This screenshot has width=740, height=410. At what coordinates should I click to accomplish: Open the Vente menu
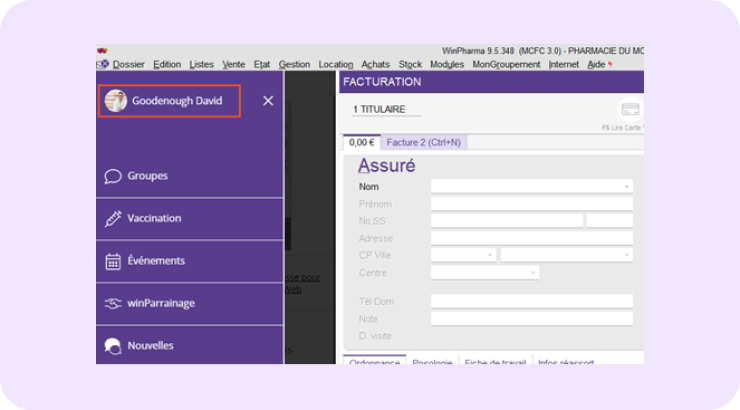[233, 64]
